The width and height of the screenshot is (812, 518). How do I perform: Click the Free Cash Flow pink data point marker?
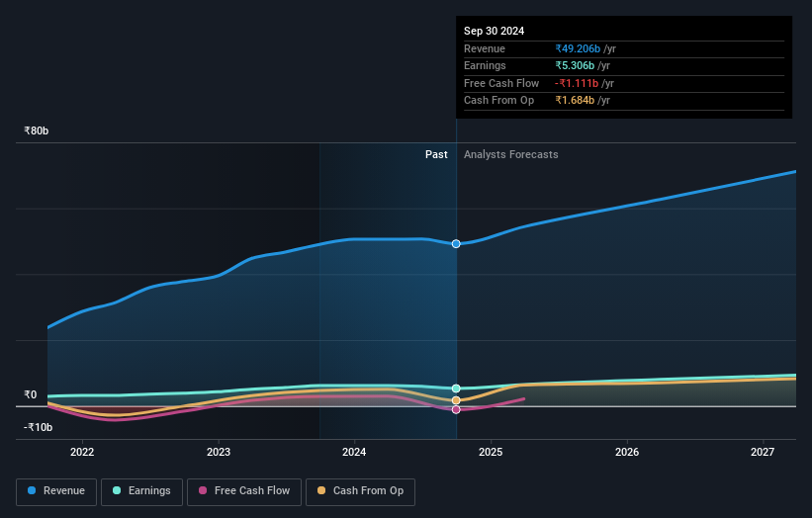(456, 409)
